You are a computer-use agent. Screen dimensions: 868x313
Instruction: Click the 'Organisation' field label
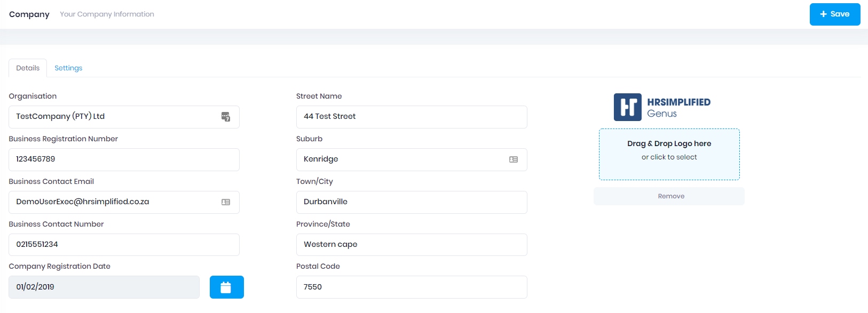point(33,96)
